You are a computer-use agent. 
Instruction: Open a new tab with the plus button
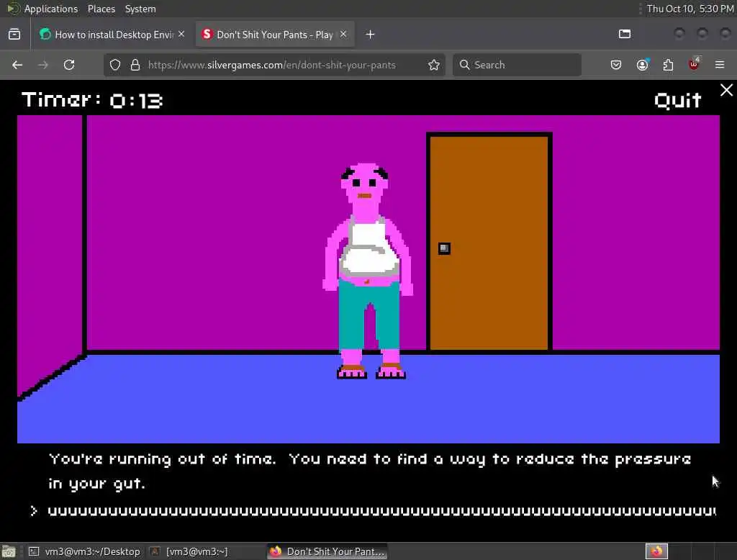(x=371, y=35)
